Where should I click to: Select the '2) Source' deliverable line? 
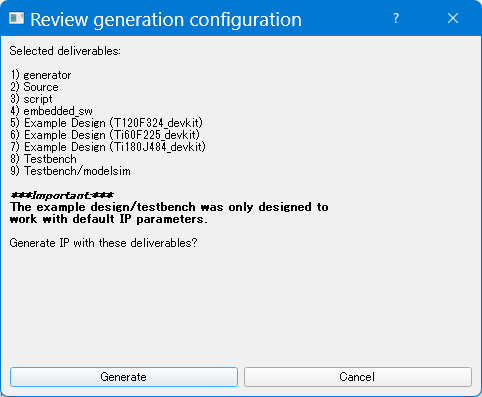[34, 87]
